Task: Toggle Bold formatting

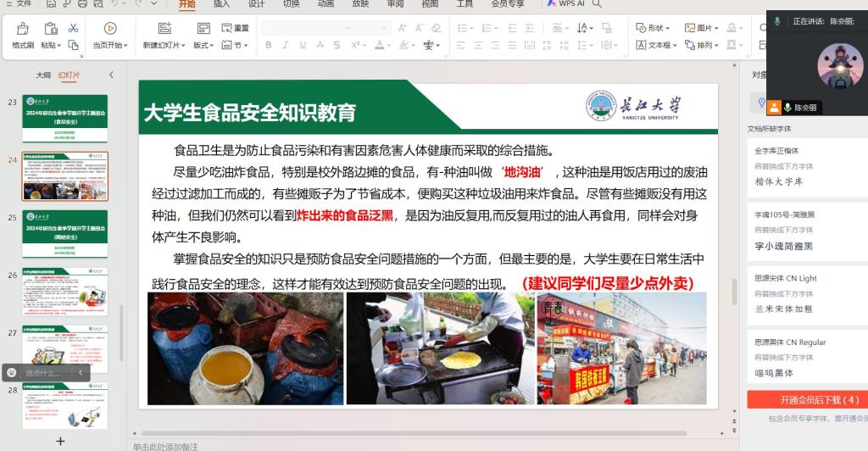Action: pyautogui.click(x=269, y=45)
